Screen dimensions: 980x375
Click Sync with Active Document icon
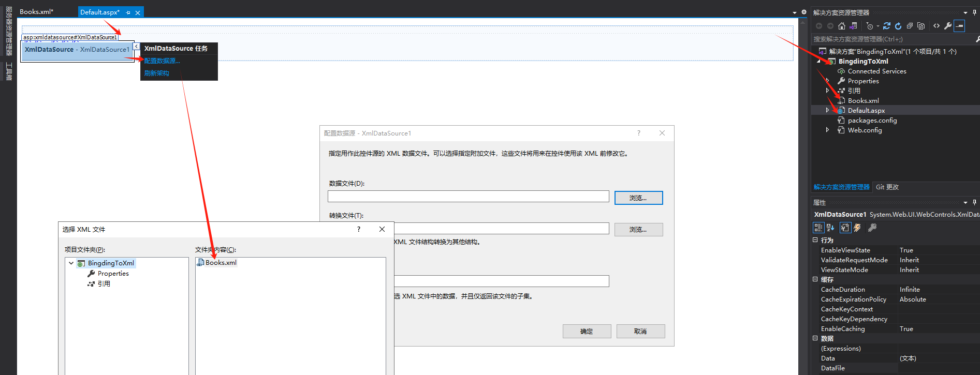(x=887, y=26)
